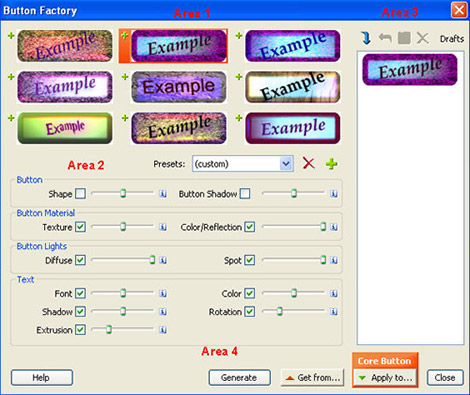Open the Apply to... menu button

coord(385,378)
